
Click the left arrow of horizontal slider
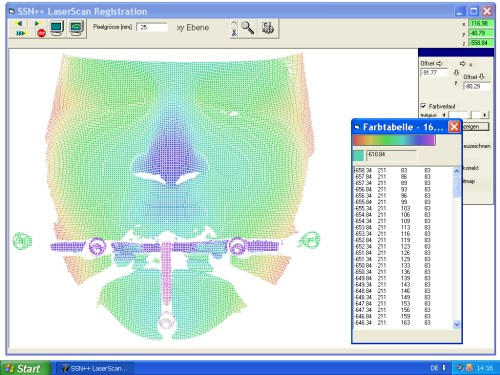pyautogui.click(x=444, y=115)
